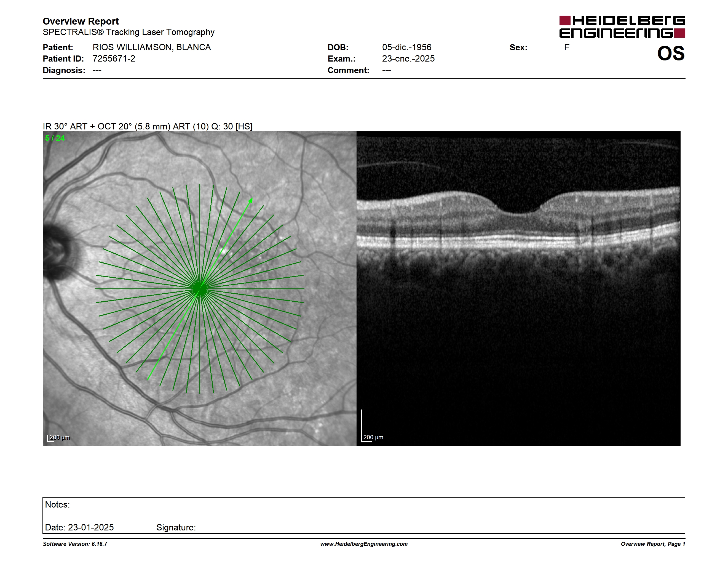
Task: Click patient ID '7255671-2'
Action: pyautogui.click(x=114, y=59)
